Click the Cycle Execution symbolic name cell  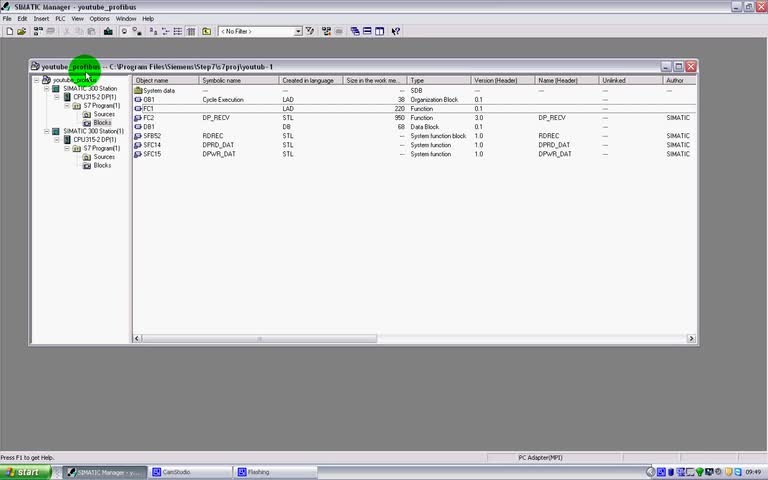point(223,99)
